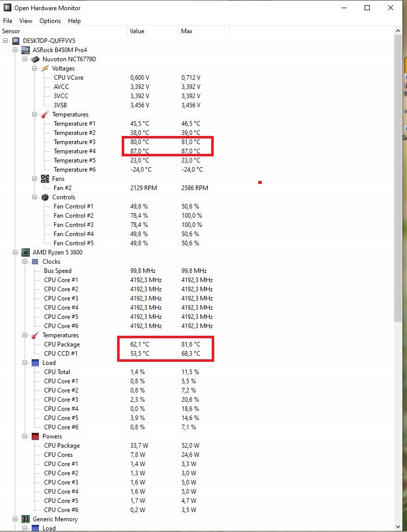The image size is (407, 532).
Task: Collapse the Powers group
Action: 25,436
